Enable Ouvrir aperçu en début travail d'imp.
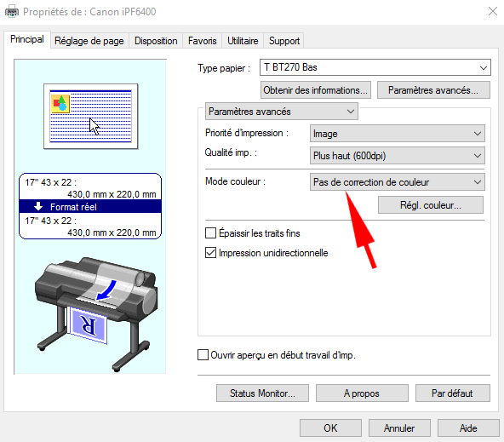This screenshot has width=504, height=442. point(203,355)
